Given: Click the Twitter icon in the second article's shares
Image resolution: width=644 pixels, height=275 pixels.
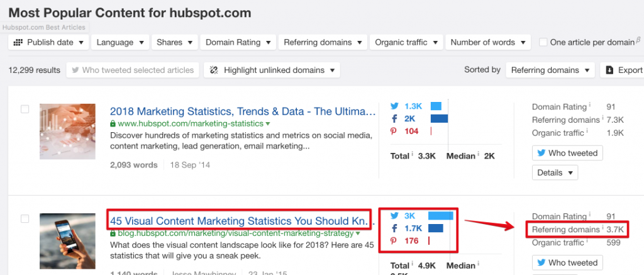Looking at the screenshot, I should pyautogui.click(x=394, y=215).
